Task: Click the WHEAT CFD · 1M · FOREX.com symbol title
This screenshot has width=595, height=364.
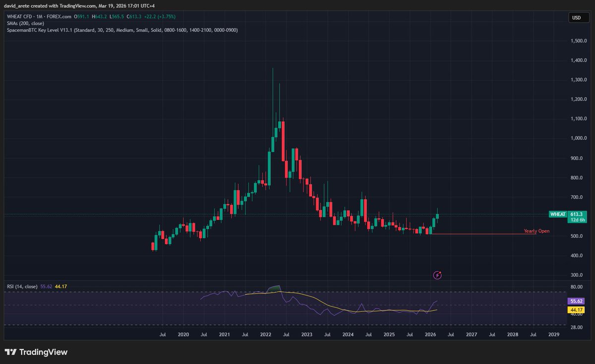Action: 38,16
